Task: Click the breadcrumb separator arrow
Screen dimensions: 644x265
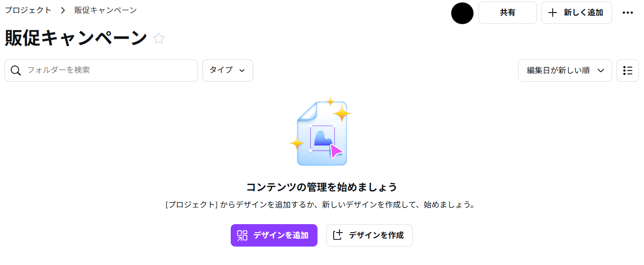Action: (x=63, y=10)
